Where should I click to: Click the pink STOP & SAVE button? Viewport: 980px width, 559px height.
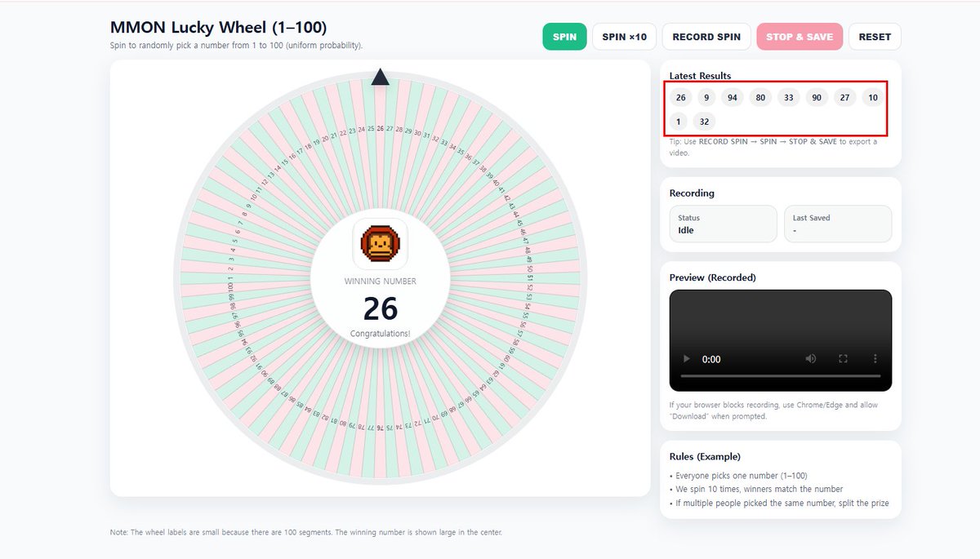click(800, 37)
